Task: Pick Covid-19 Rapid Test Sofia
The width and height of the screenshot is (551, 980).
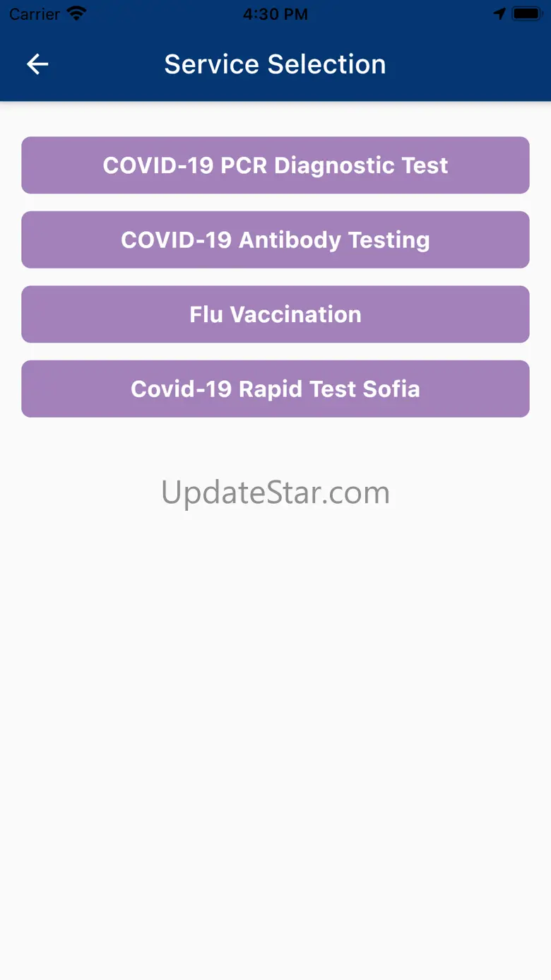Action: (x=275, y=389)
